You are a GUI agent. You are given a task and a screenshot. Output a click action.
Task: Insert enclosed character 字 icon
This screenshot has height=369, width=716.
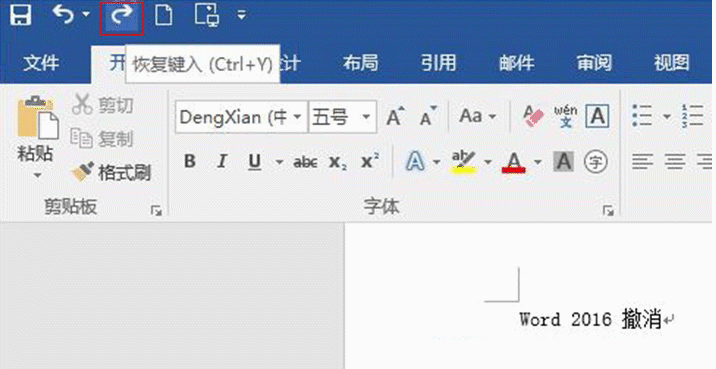click(596, 162)
